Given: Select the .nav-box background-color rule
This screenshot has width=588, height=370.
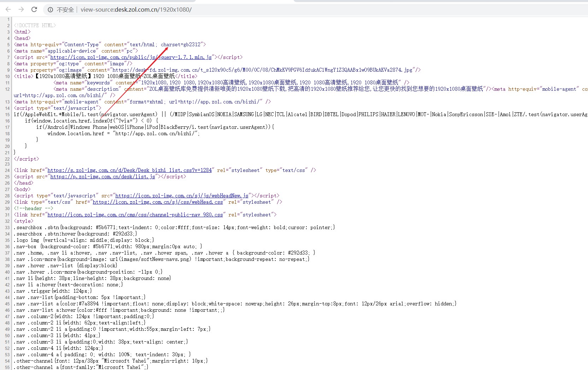Looking at the screenshot, I should coord(108,246).
